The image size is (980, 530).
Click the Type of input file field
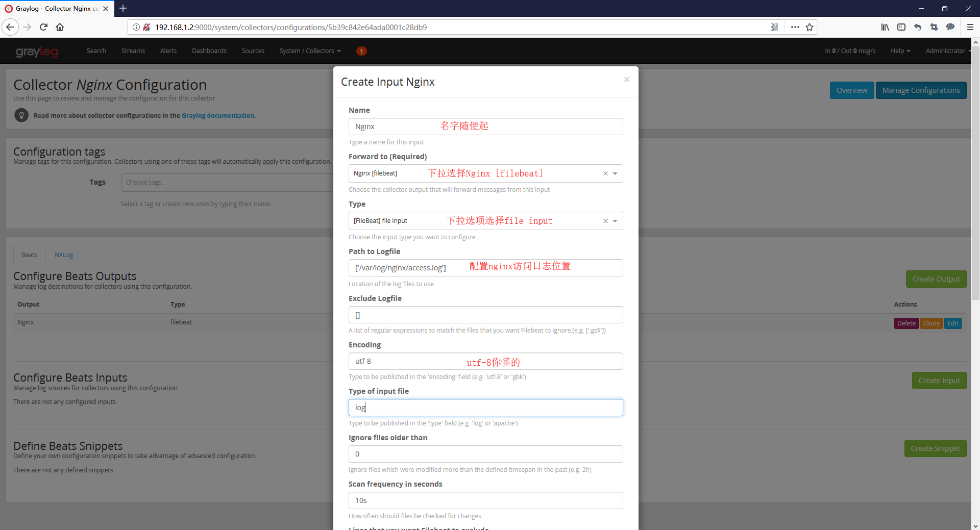485,408
